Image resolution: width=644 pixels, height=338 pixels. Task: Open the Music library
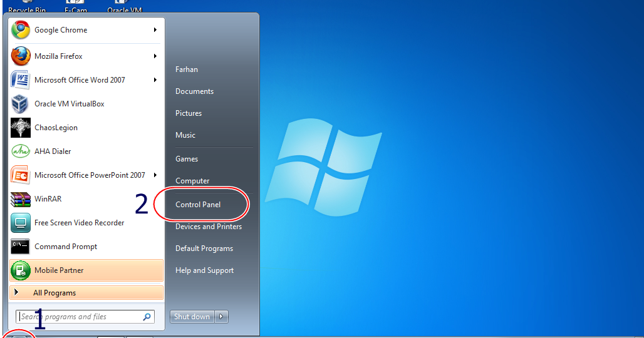coord(185,135)
